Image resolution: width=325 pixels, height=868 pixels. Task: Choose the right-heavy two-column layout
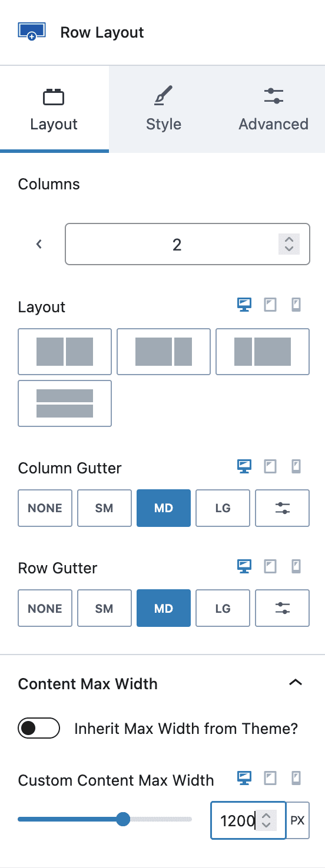tap(263, 352)
